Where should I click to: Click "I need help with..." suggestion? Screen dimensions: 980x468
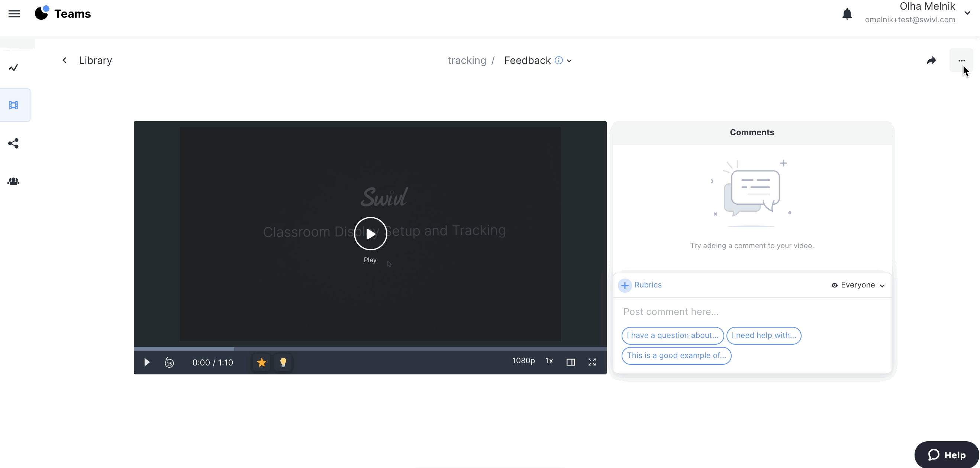click(x=764, y=336)
